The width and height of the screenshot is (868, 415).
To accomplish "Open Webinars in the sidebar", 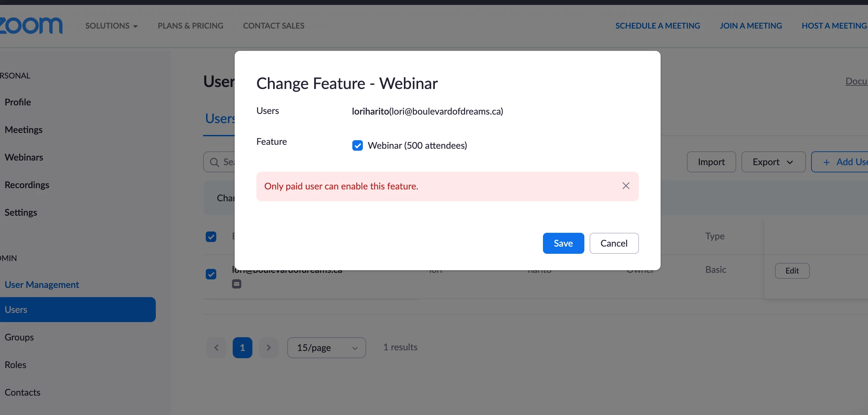I will [24, 157].
